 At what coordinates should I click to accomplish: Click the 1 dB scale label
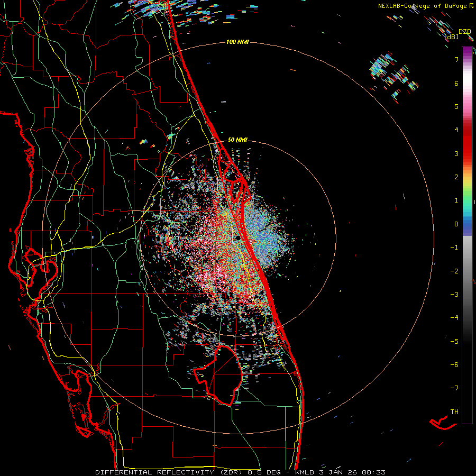pos(456,200)
